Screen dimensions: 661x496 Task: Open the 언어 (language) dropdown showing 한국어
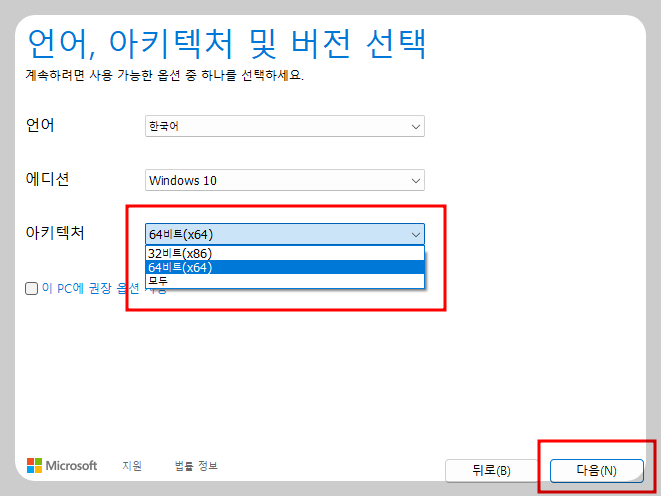(285, 126)
